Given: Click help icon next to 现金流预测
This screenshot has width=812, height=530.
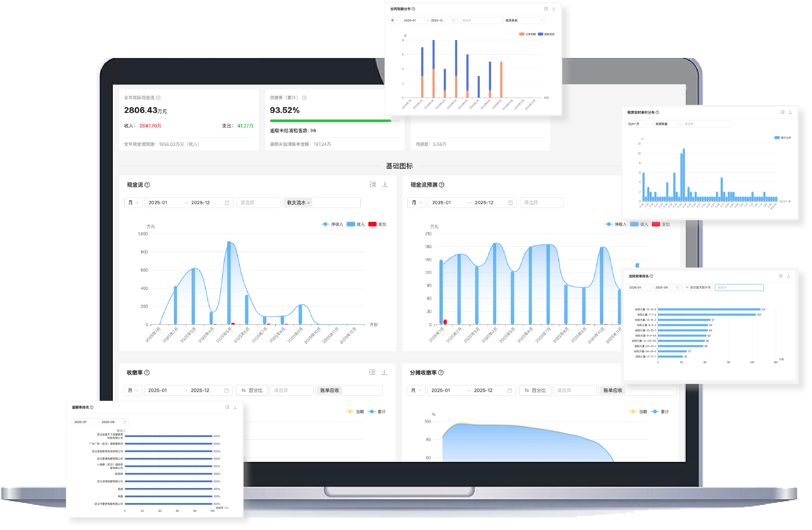Looking at the screenshot, I should 441,185.
